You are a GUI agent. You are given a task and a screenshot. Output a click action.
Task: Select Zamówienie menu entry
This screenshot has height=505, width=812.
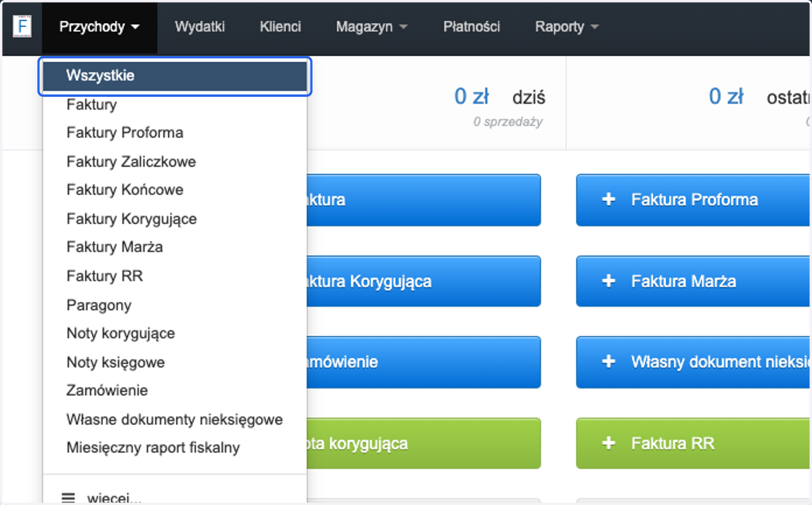point(175,391)
